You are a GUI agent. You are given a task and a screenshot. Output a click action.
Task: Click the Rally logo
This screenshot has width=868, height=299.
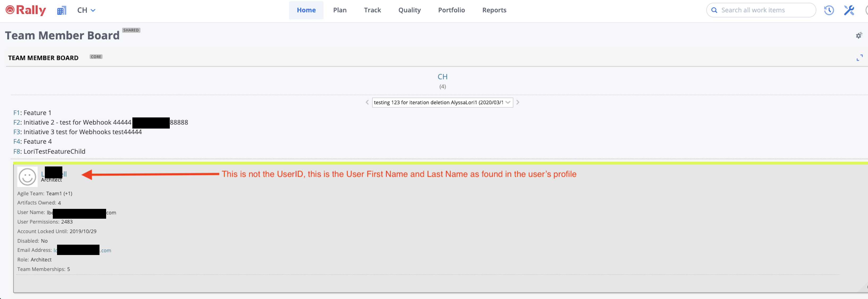[x=26, y=10]
